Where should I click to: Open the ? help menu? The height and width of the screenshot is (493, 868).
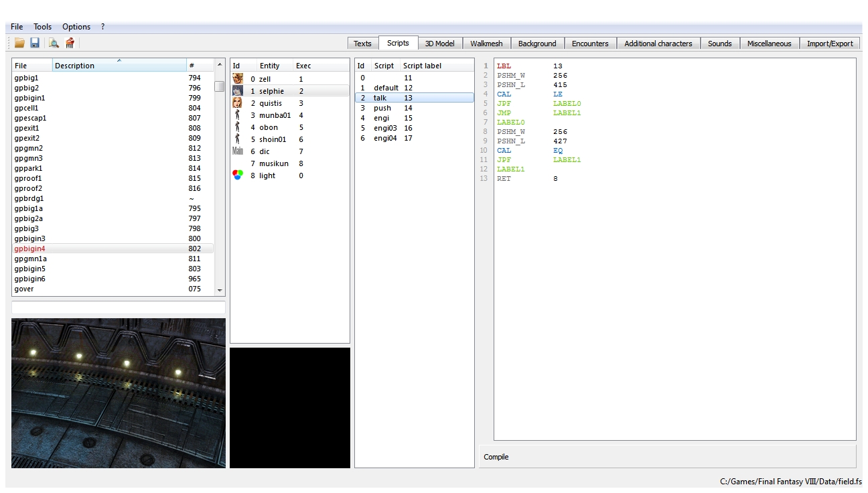[102, 27]
